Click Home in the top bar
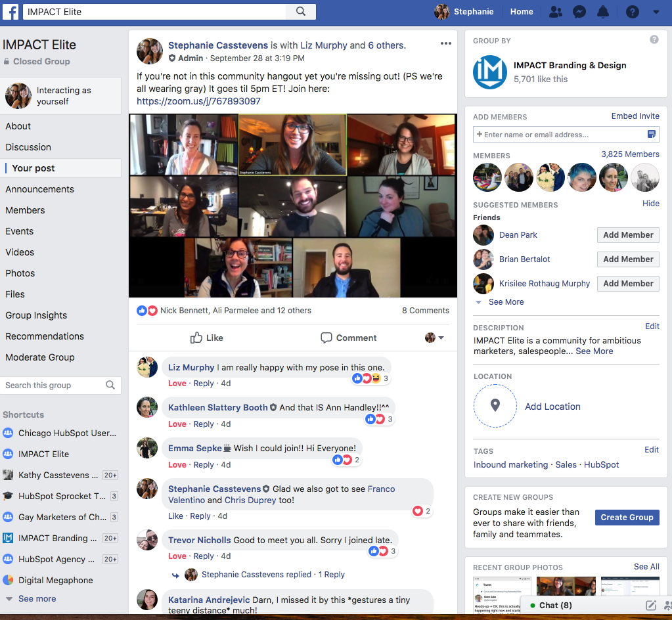The width and height of the screenshot is (672, 620). [x=522, y=12]
